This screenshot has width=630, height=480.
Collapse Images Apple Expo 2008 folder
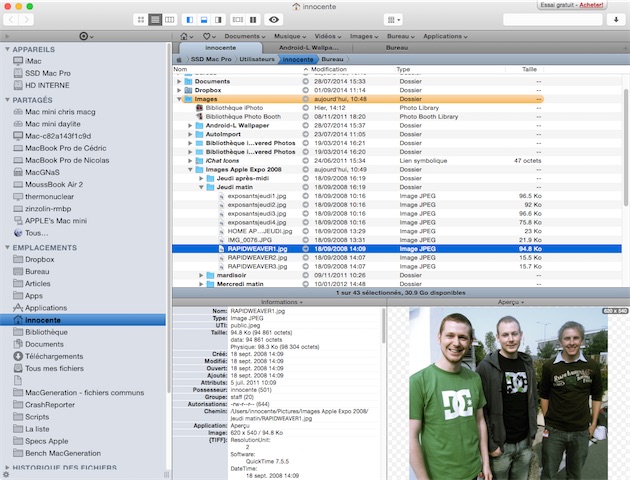click(x=190, y=170)
